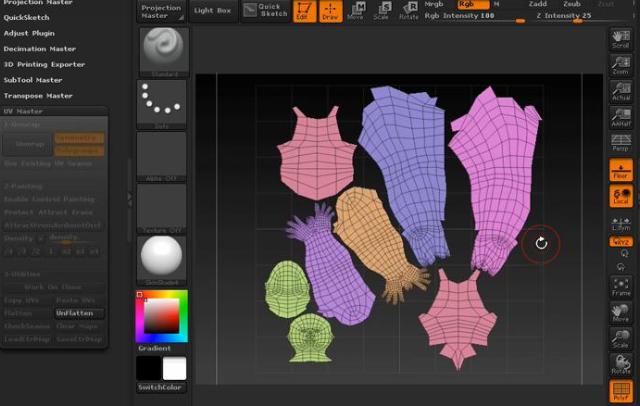Open the Standard brush thumbnail

coord(164,52)
